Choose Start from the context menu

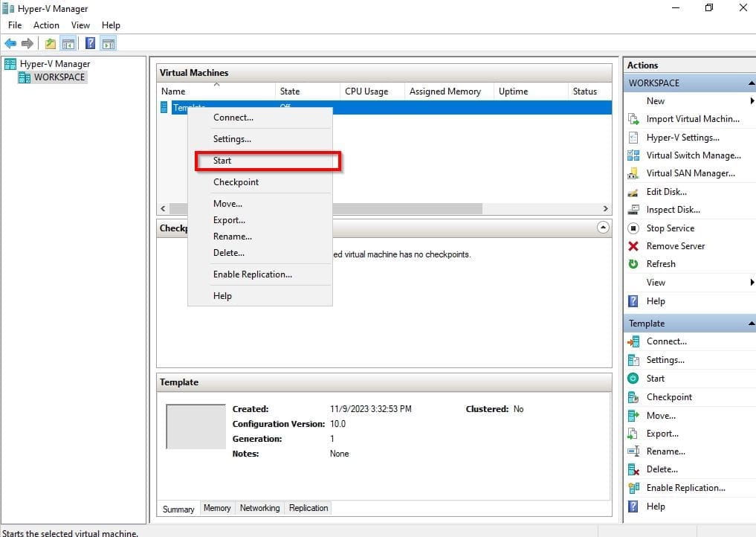222,161
